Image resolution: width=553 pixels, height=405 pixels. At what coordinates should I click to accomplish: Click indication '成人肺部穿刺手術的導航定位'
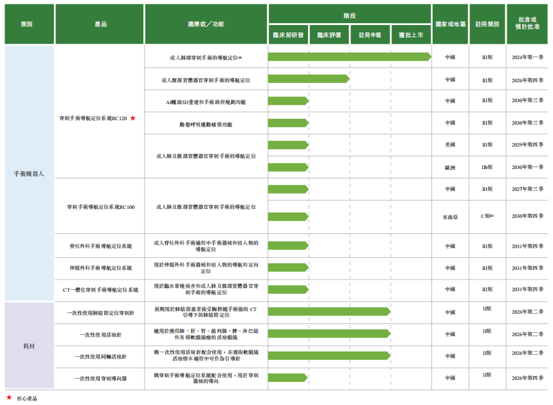[x=206, y=57]
